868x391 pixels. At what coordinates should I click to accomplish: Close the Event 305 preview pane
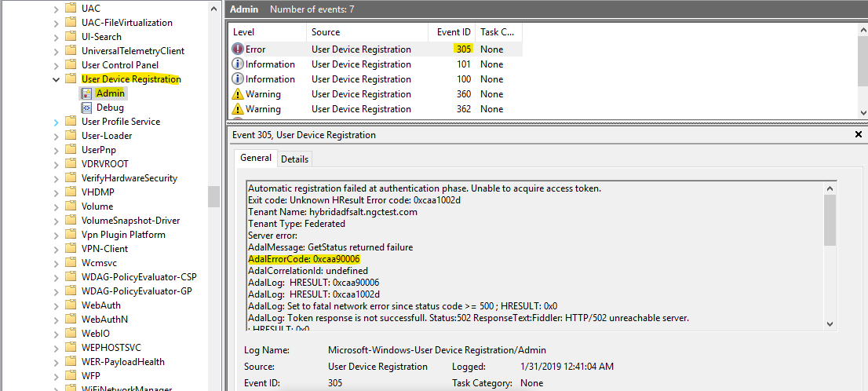tap(858, 134)
